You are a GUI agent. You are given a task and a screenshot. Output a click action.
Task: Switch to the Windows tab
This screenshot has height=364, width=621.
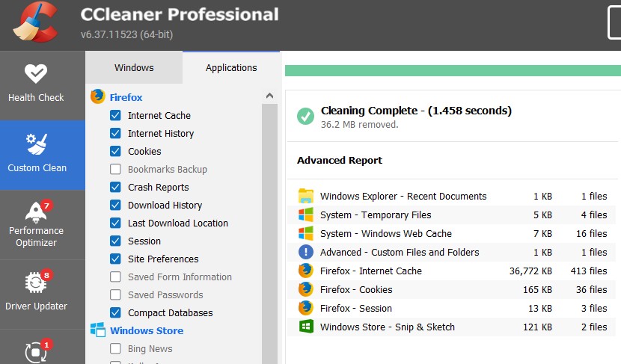tap(134, 67)
